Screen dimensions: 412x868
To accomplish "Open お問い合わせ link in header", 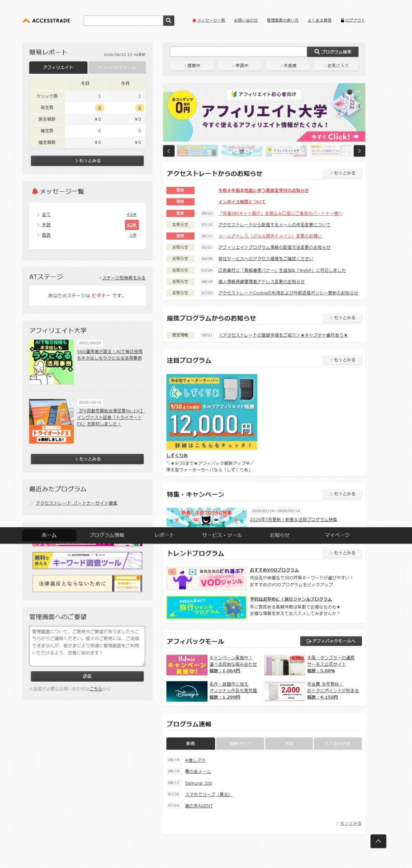I will click(x=246, y=20).
